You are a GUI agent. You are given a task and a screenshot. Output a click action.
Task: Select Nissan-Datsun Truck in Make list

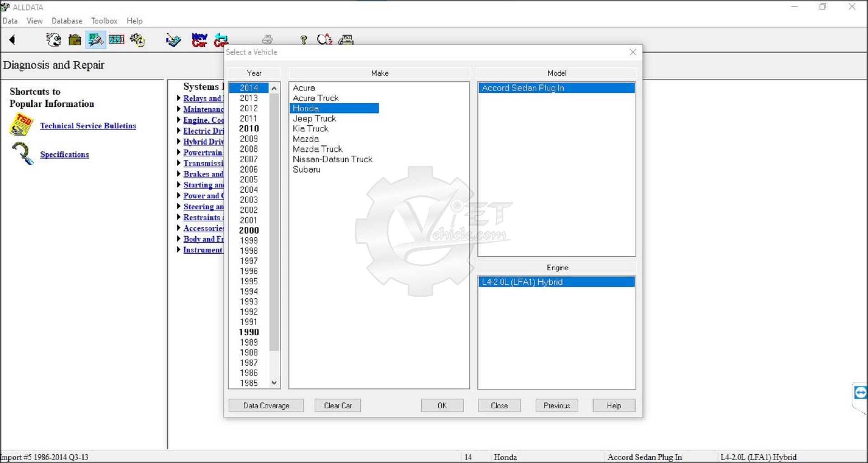coord(333,159)
